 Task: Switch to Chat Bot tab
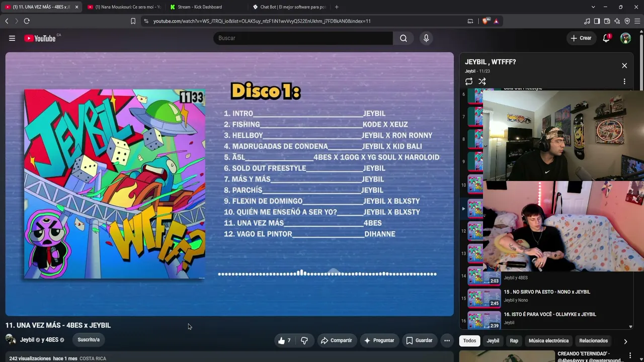coord(289,7)
